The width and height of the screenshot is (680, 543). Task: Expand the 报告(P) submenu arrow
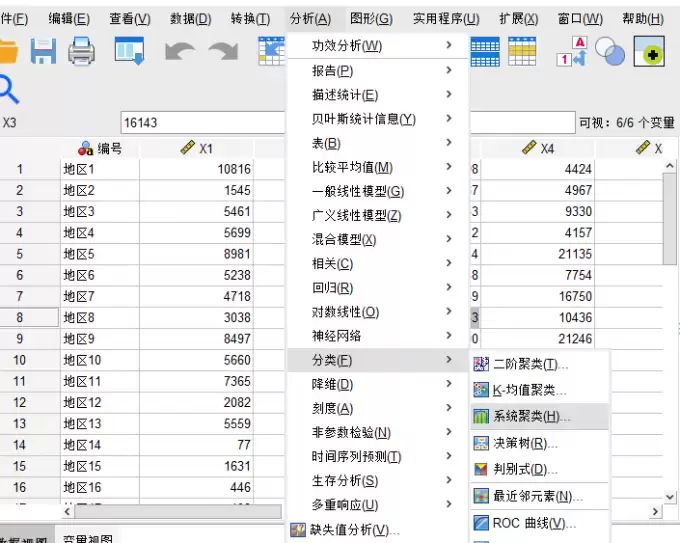coord(449,70)
